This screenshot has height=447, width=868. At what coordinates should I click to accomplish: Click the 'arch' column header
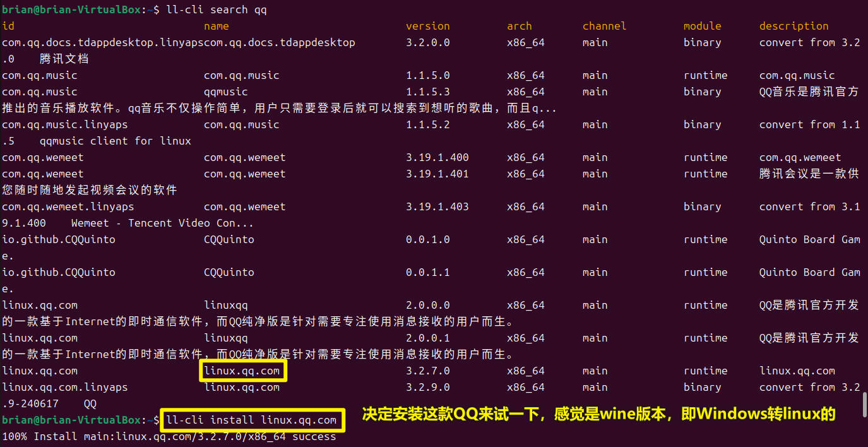pos(520,27)
